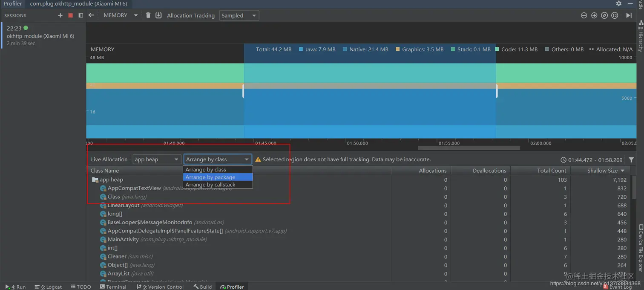Grab the left selection range handle
Screen dimensions: 644x290
click(244, 91)
